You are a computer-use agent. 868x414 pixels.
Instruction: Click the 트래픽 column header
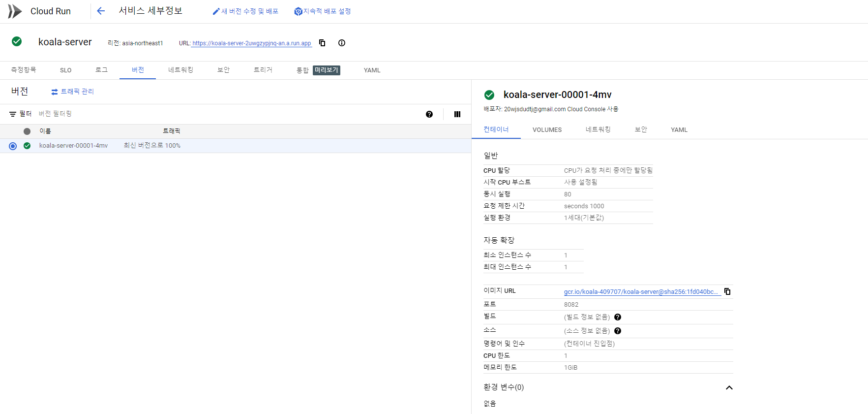171,131
